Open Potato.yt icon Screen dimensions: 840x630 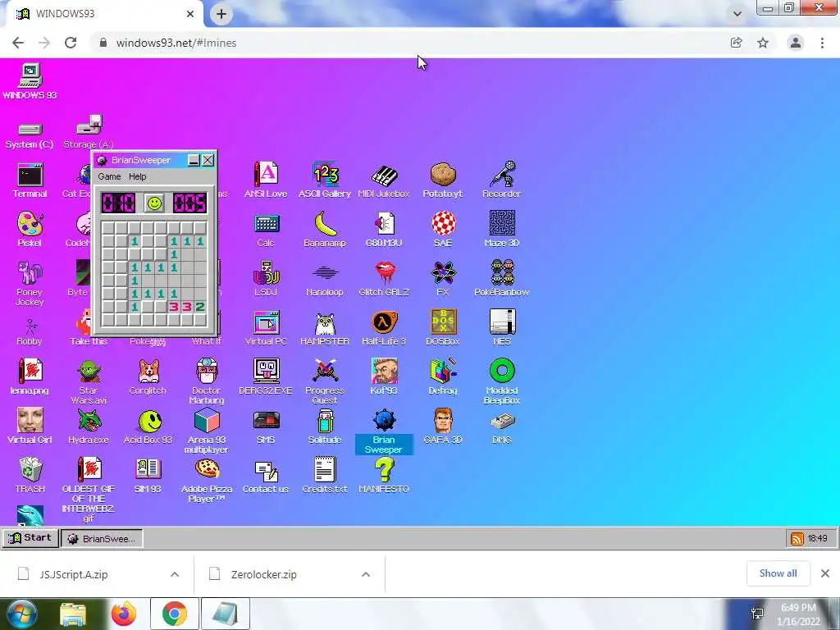tap(443, 174)
